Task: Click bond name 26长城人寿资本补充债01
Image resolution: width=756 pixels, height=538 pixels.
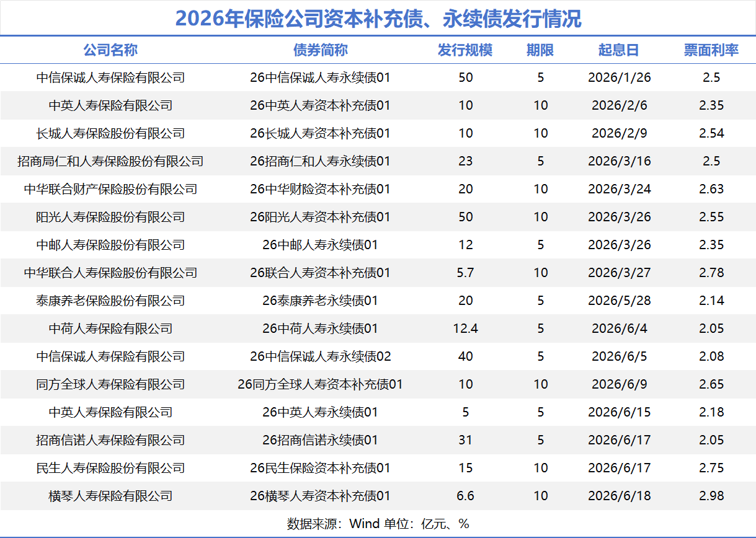Action: coord(320,133)
